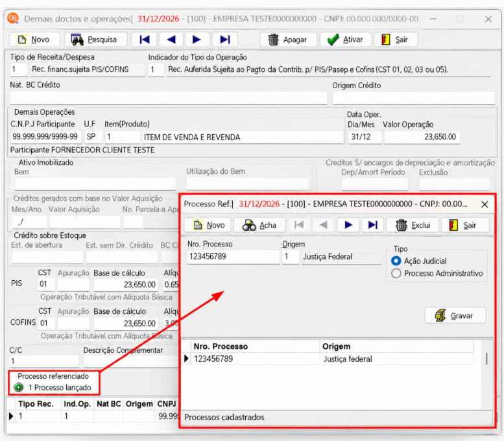Click PIS CST field 01
The width and height of the screenshot is (504, 441).
[46, 284]
